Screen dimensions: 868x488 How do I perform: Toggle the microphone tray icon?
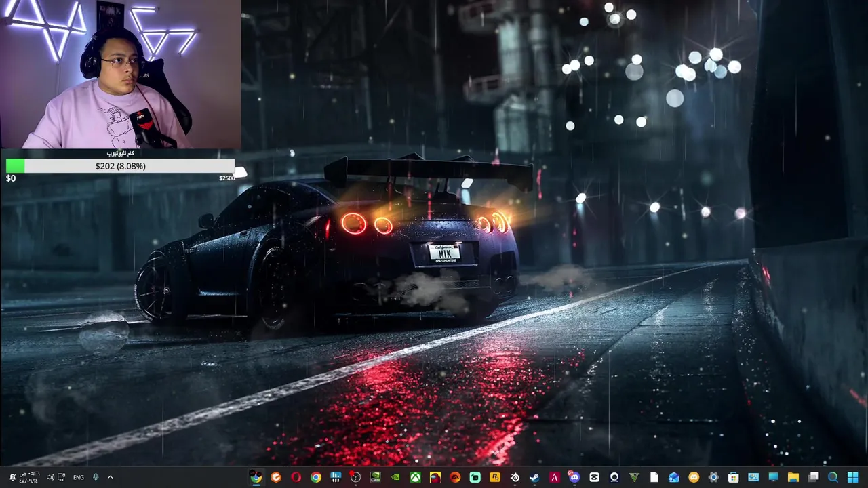(96, 477)
